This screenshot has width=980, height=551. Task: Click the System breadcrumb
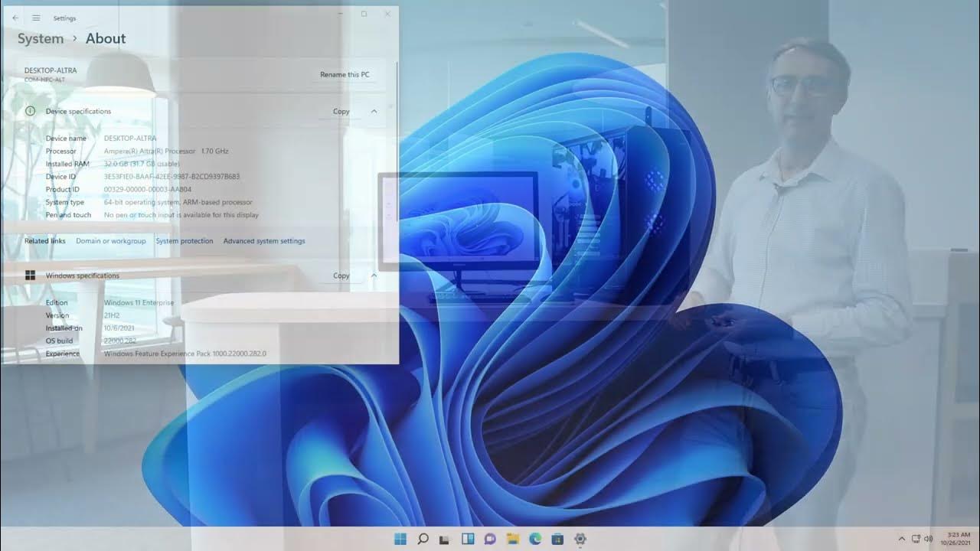[41, 38]
